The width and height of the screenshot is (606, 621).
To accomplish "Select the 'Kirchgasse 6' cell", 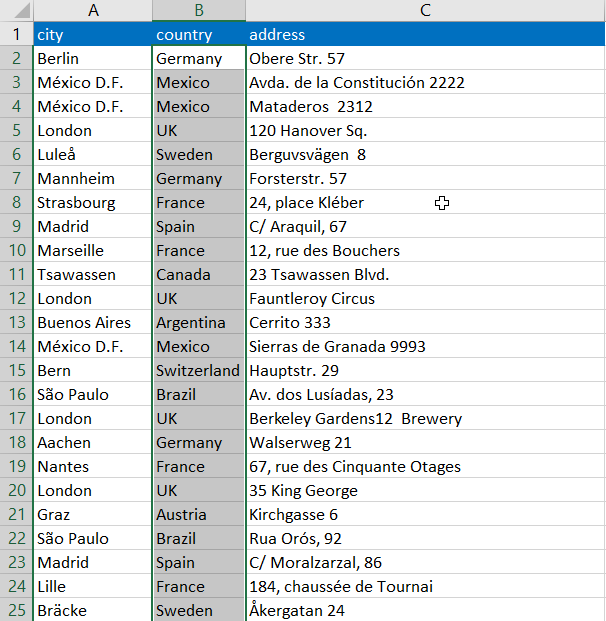I will tap(425, 514).
